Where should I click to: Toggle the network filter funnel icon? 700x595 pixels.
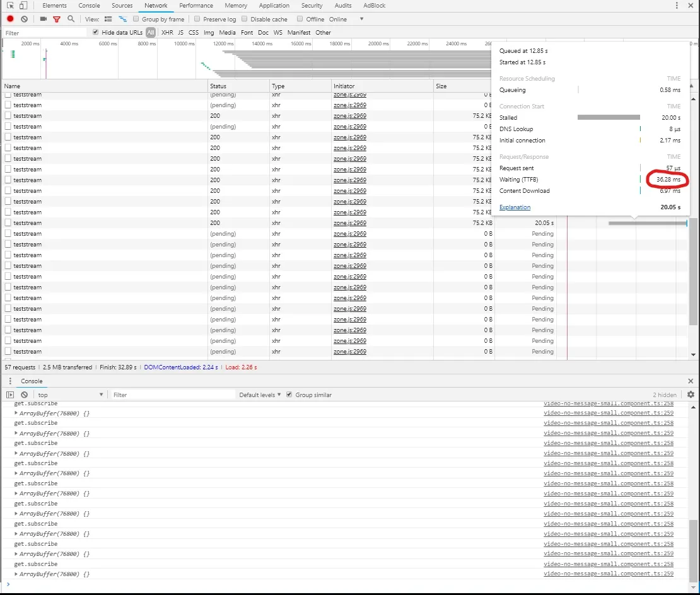(x=57, y=19)
